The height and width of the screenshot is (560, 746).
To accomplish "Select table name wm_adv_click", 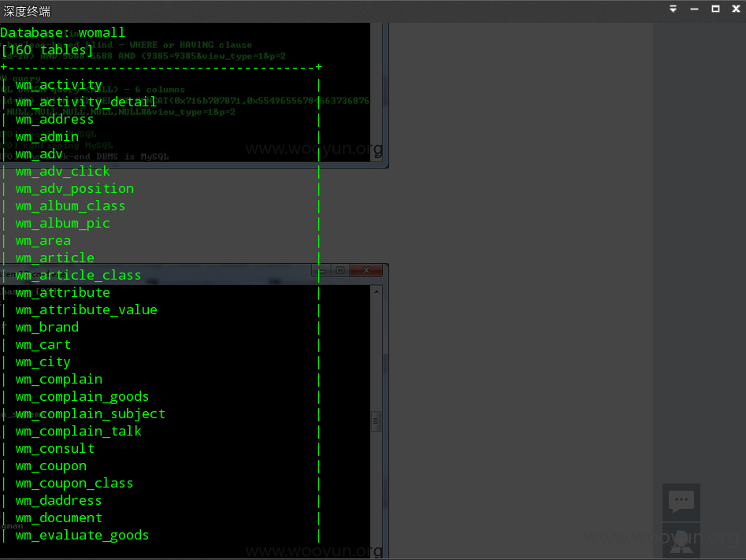I will (x=63, y=171).
